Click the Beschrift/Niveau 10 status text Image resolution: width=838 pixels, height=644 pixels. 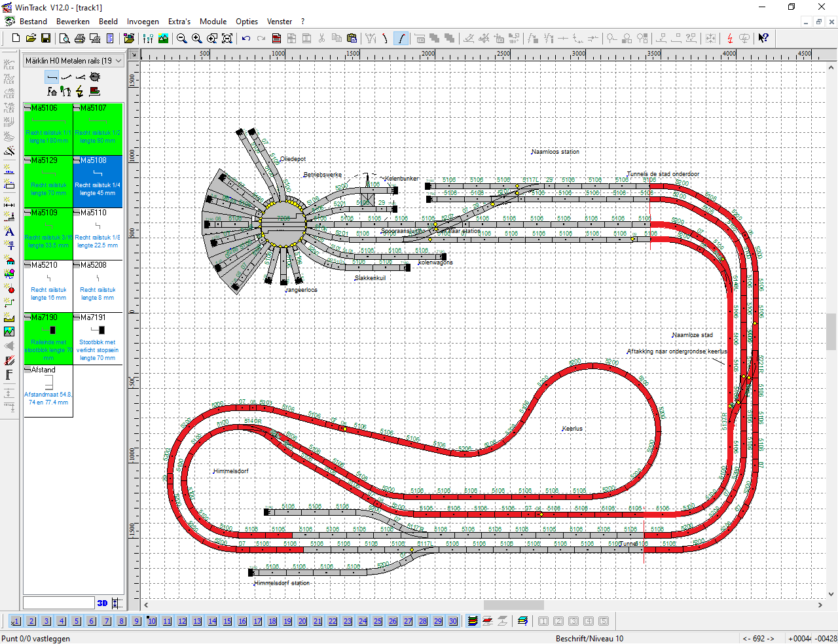point(589,638)
